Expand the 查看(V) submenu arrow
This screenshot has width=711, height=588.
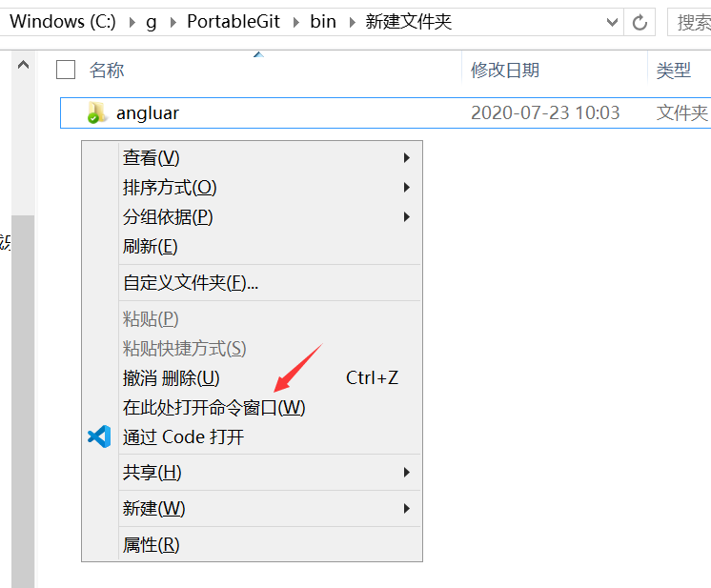tap(407, 158)
